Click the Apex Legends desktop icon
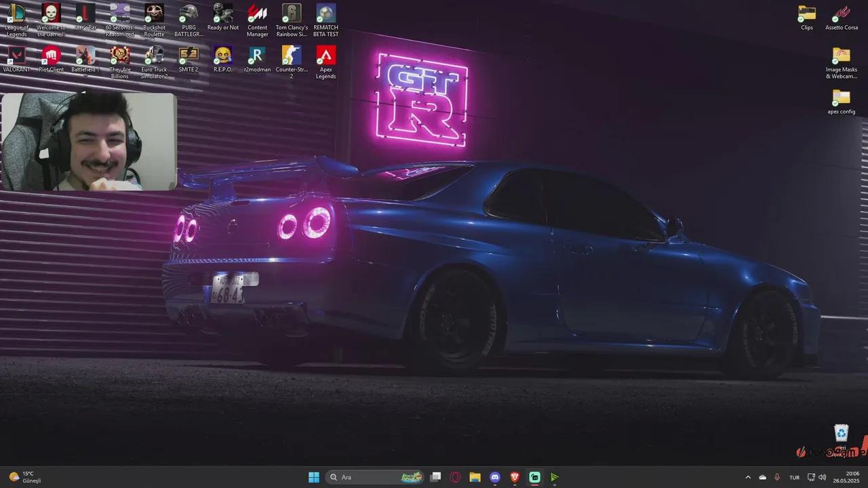The image size is (868, 488). point(326,62)
